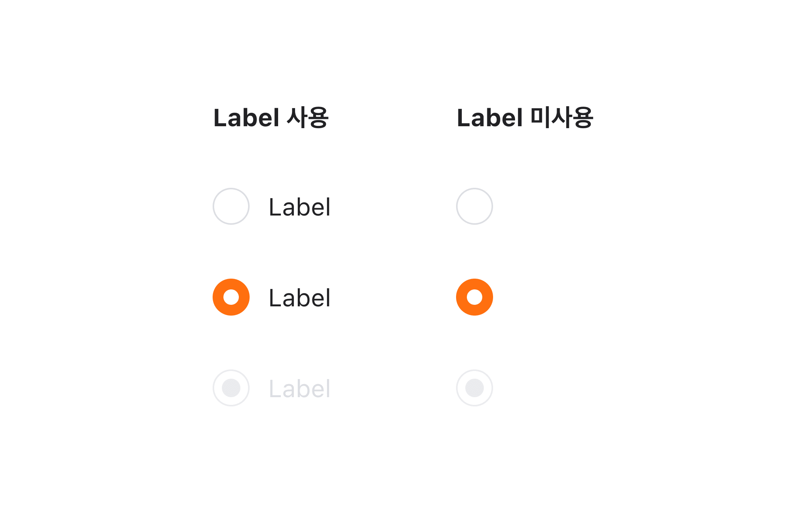The image size is (812, 508).
Task: Click the word Label in Label 미사용 heading
Action: pos(490,118)
